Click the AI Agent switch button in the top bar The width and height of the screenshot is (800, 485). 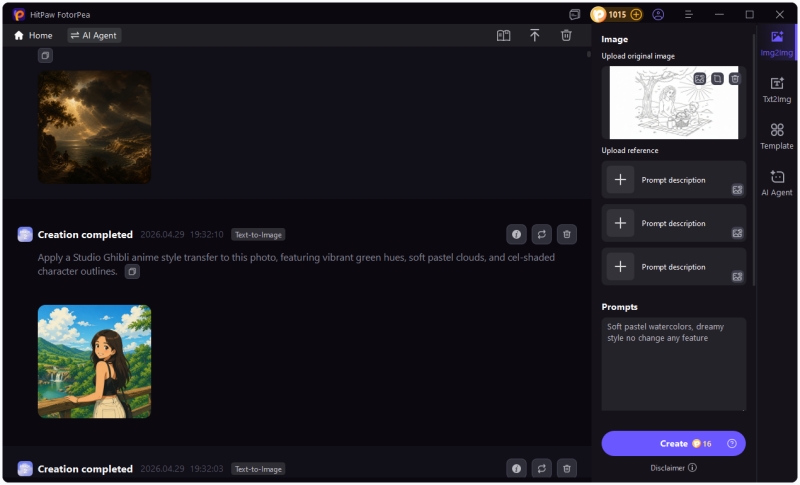click(x=94, y=35)
